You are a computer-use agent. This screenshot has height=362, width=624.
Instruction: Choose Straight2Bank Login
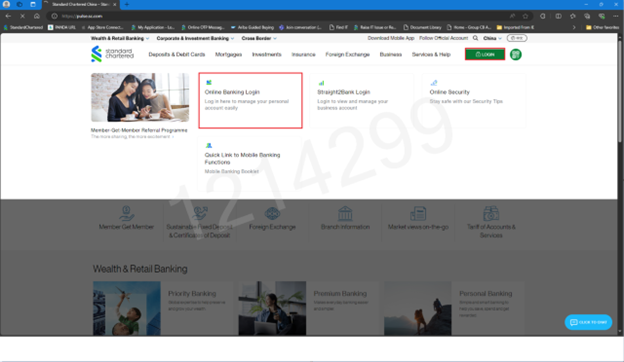click(x=362, y=100)
